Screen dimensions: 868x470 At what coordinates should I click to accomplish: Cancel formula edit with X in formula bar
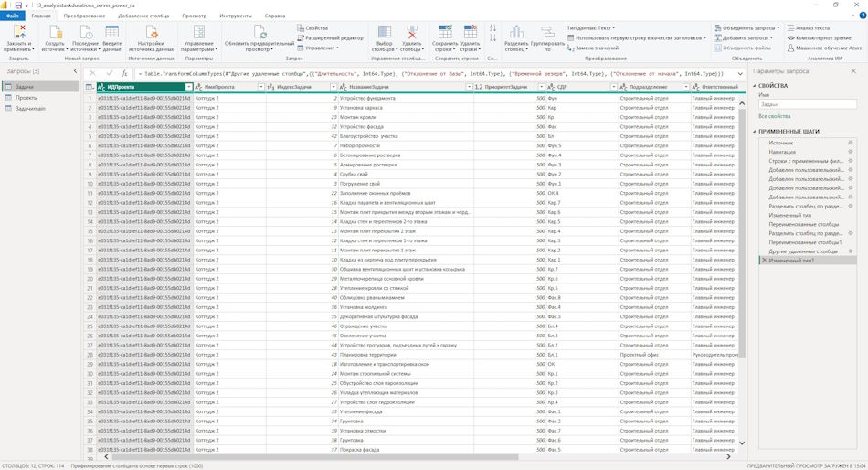(92, 73)
